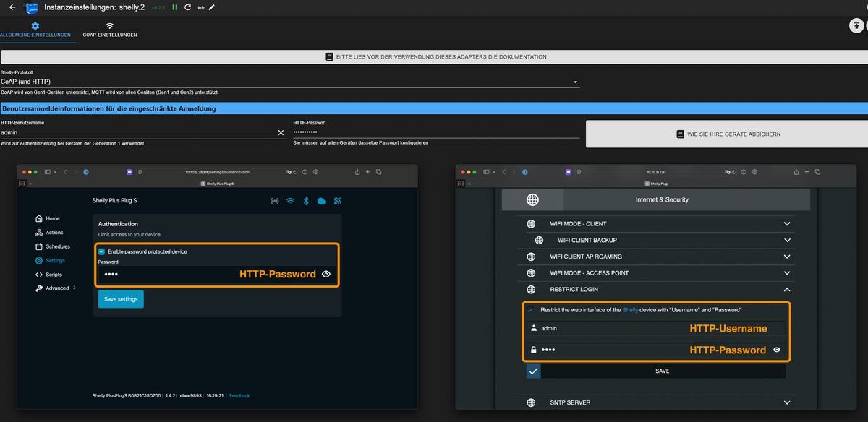Open Schedules in the Shelly Plus Plug S sidebar
Screen dimensions: 868x422
[x=52, y=246]
